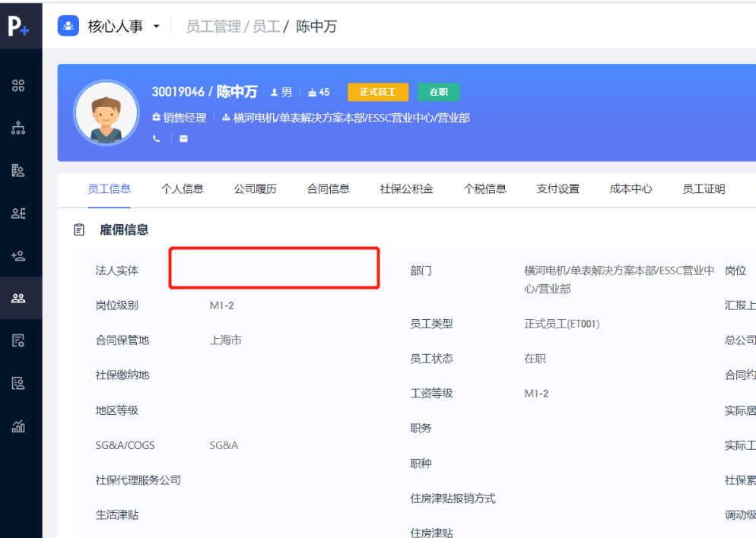
Task: Click the orange 正式员工 badge
Action: click(378, 92)
